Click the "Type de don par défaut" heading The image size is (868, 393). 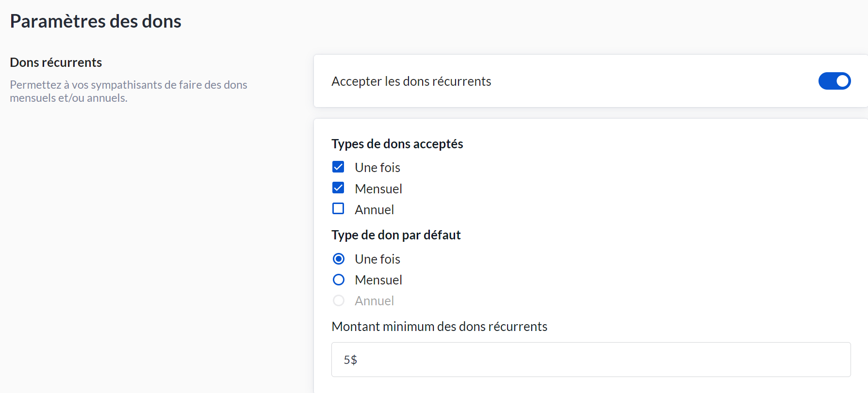coord(396,235)
